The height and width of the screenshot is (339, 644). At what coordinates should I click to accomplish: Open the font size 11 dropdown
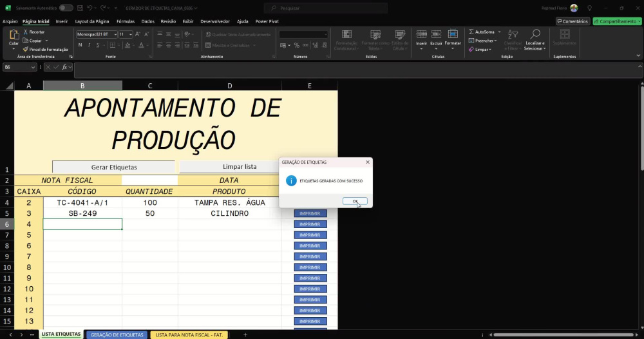point(131,35)
